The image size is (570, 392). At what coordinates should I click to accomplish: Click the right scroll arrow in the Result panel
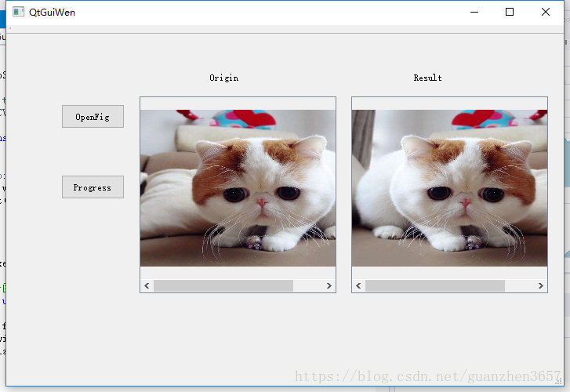[540, 286]
